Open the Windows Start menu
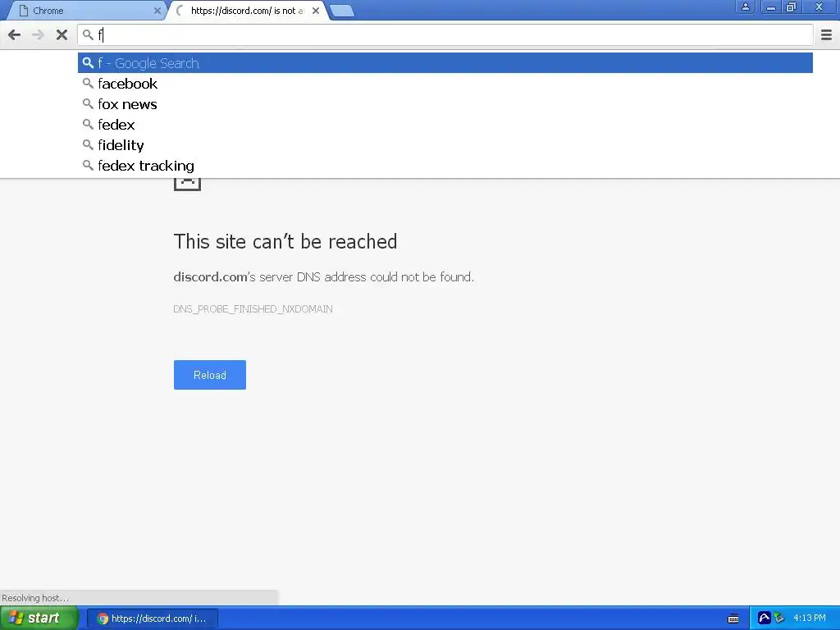The width and height of the screenshot is (840, 630). tap(39, 618)
